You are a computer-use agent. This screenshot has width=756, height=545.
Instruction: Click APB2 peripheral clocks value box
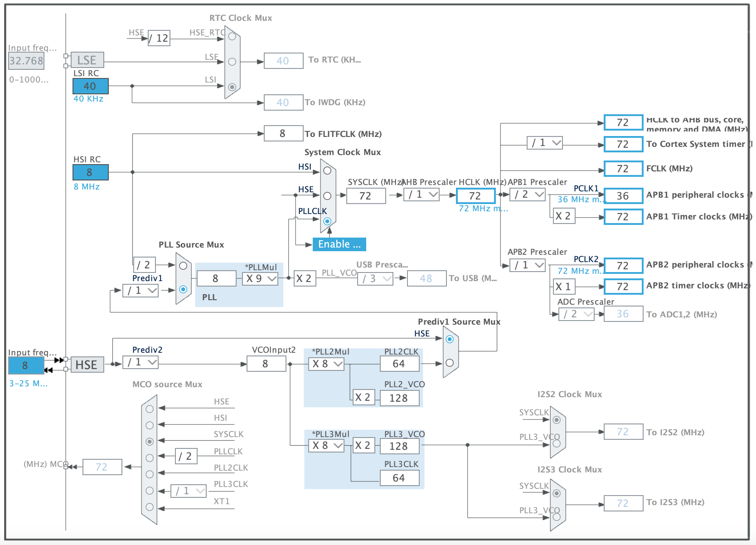click(624, 266)
